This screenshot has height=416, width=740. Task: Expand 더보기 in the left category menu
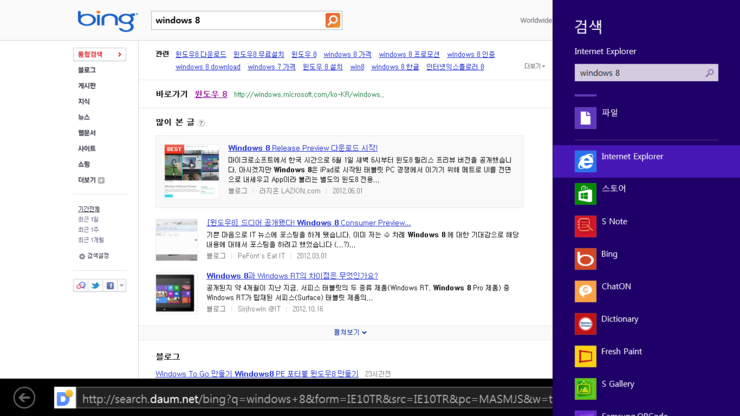(x=91, y=180)
